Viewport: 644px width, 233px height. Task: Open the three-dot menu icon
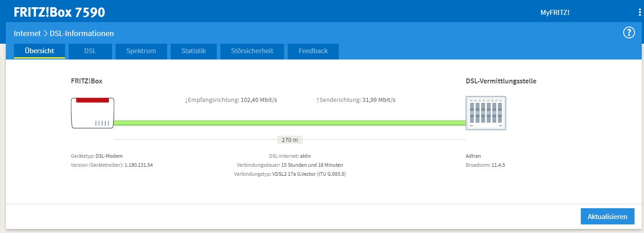point(639,12)
